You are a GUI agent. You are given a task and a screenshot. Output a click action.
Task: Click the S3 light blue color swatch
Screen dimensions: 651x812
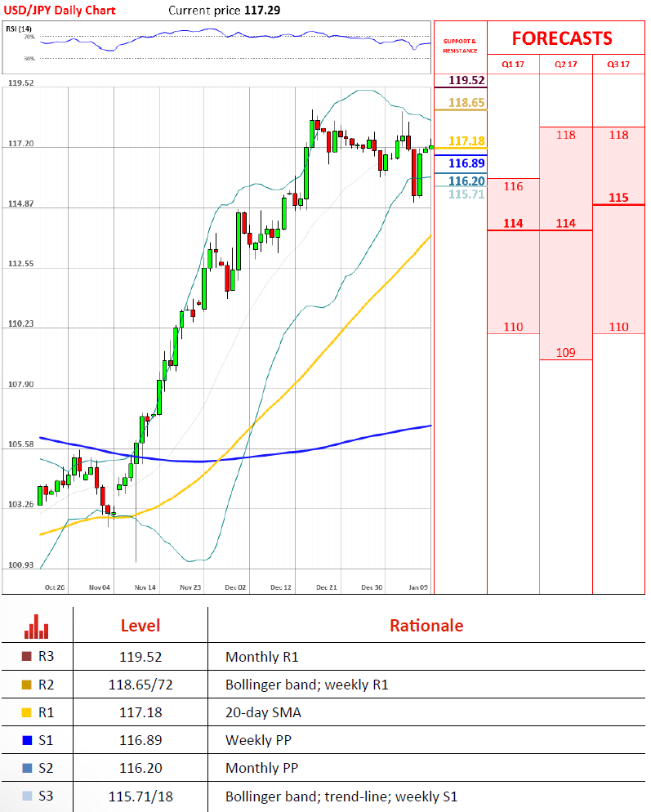click(28, 796)
